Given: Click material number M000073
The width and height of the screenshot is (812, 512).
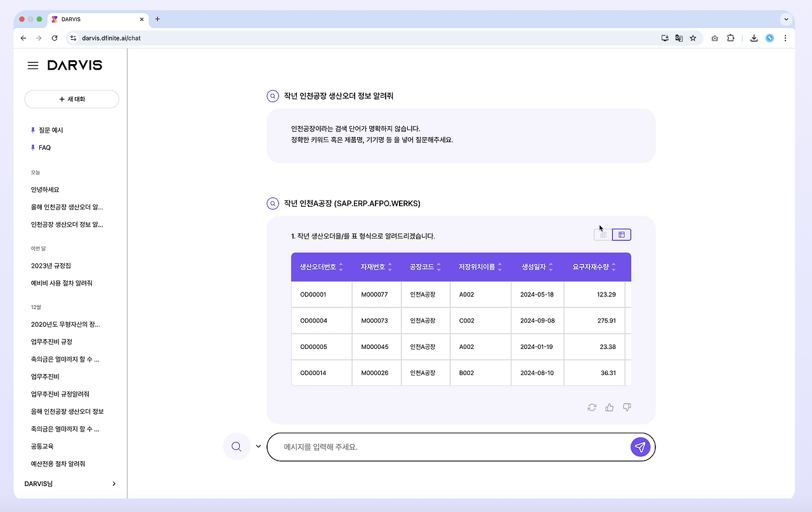Looking at the screenshot, I should coord(377,320).
